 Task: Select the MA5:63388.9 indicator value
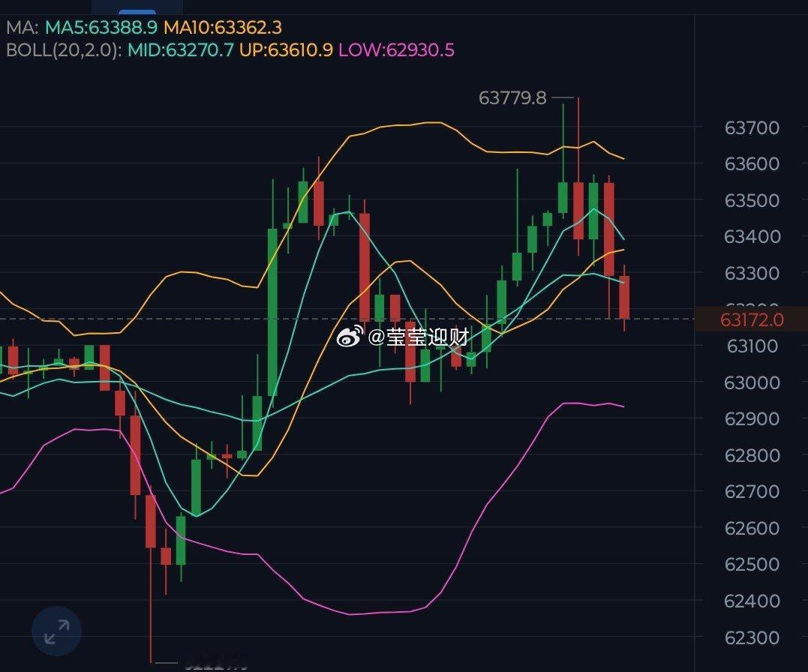pyautogui.click(x=101, y=27)
